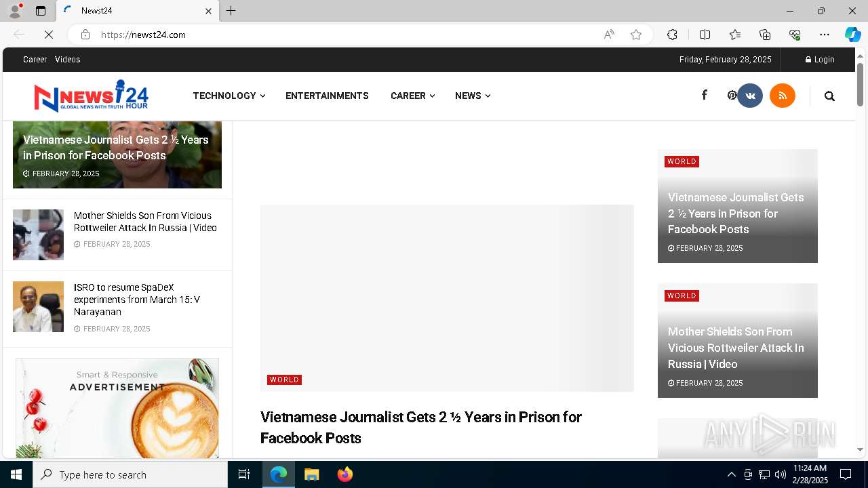Open right-column Mother Shields Son card title

tap(736, 348)
